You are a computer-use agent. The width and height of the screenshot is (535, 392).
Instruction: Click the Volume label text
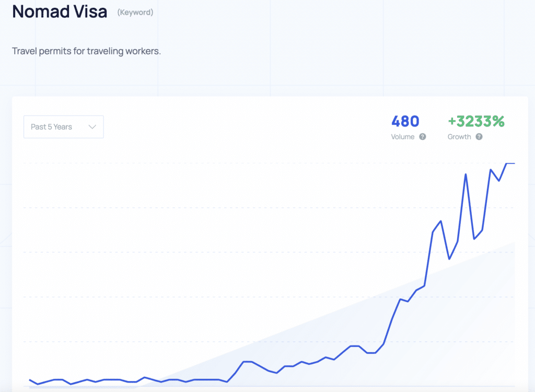(402, 137)
